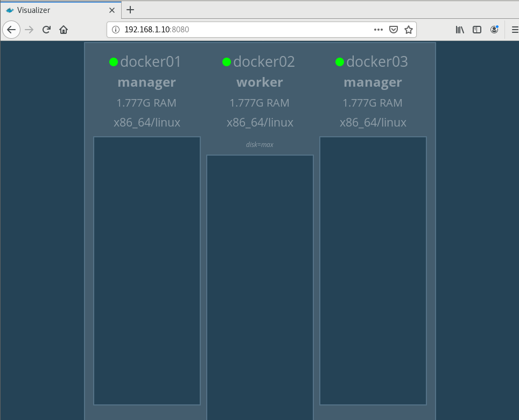Viewport: 519px width, 420px height.
Task: Click the docker03 node name
Action: [377, 62]
